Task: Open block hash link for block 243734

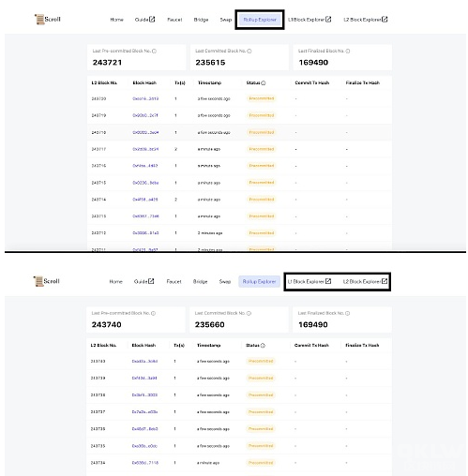Action: (x=145, y=463)
